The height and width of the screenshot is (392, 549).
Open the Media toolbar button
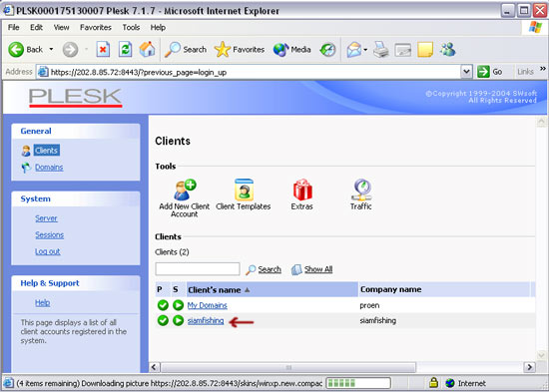[292, 49]
